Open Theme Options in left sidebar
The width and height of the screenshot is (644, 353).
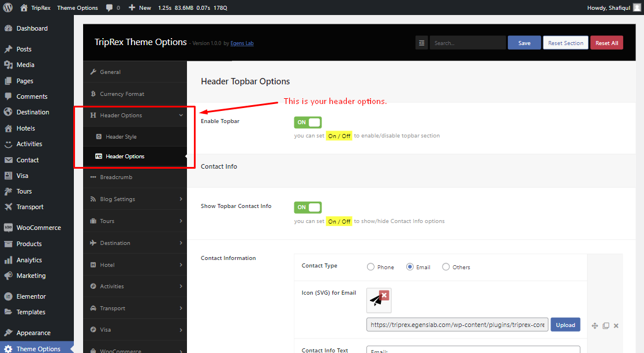pyautogui.click(x=37, y=348)
